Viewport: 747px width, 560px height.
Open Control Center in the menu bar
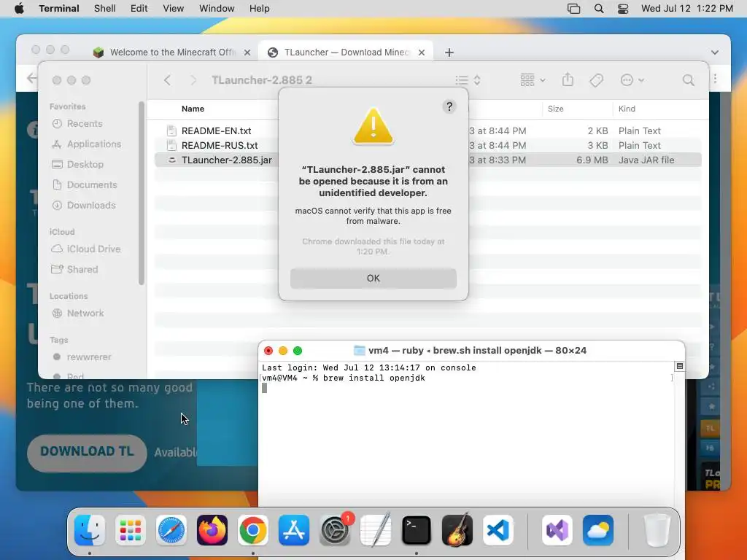coord(623,9)
